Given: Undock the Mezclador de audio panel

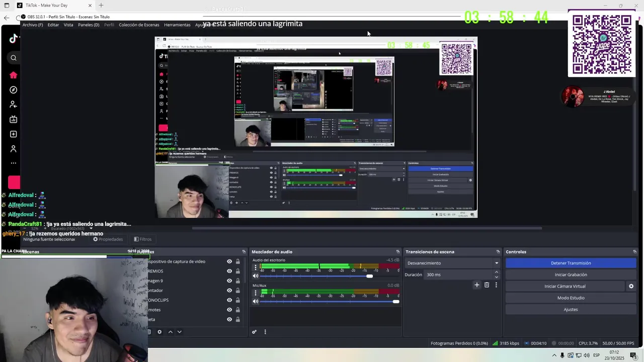Looking at the screenshot, I should 397,252.
